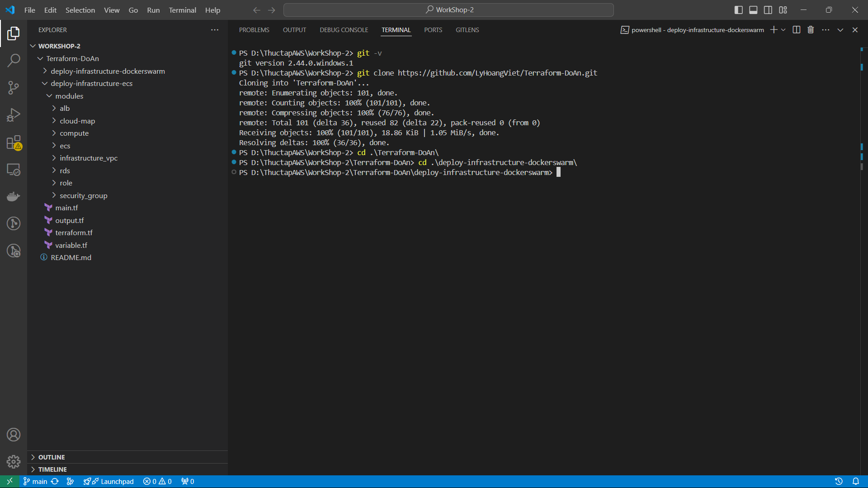Toggle the bottom panel visibility
The width and height of the screenshot is (868, 488).
753,10
